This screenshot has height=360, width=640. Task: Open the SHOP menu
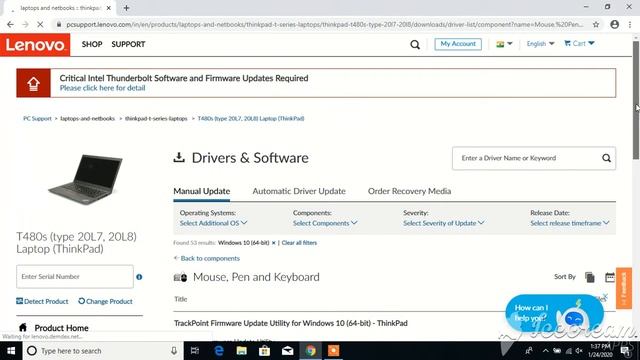point(92,44)
